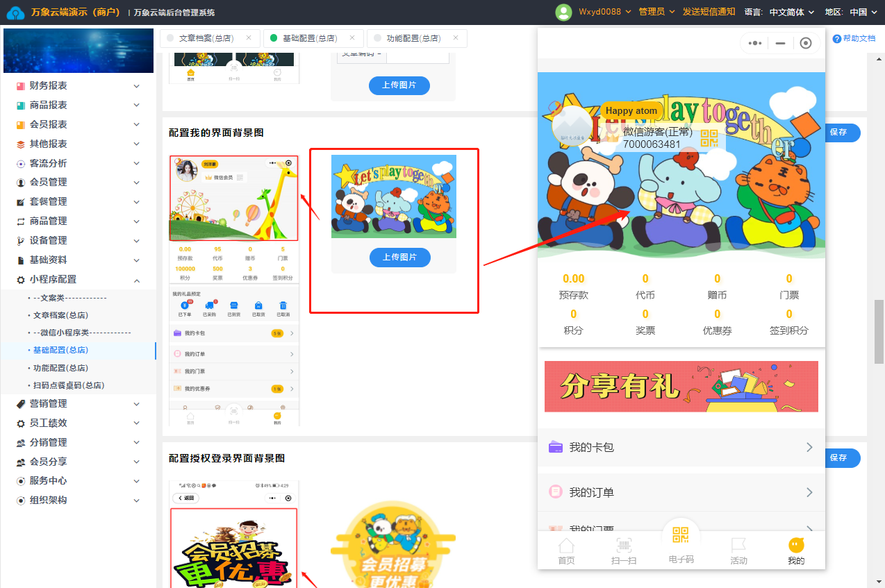Image resolution: width=885 pixels, height=588 pixels.
Task: Expand 会员分享 using its chevron
Action: [137, 462]
